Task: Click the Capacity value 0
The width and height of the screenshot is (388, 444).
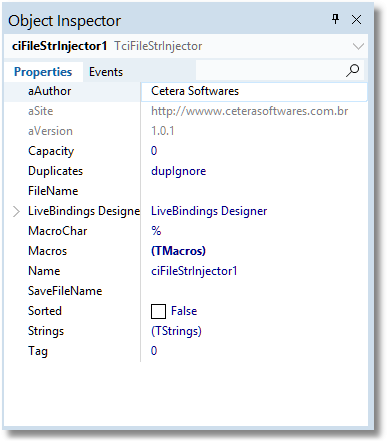Action: (x=154, y=151)
